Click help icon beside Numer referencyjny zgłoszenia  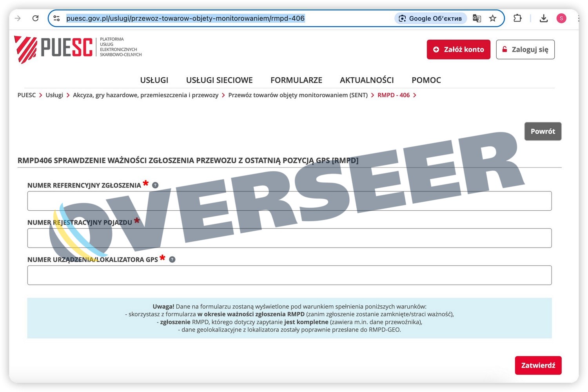(155, 185)
